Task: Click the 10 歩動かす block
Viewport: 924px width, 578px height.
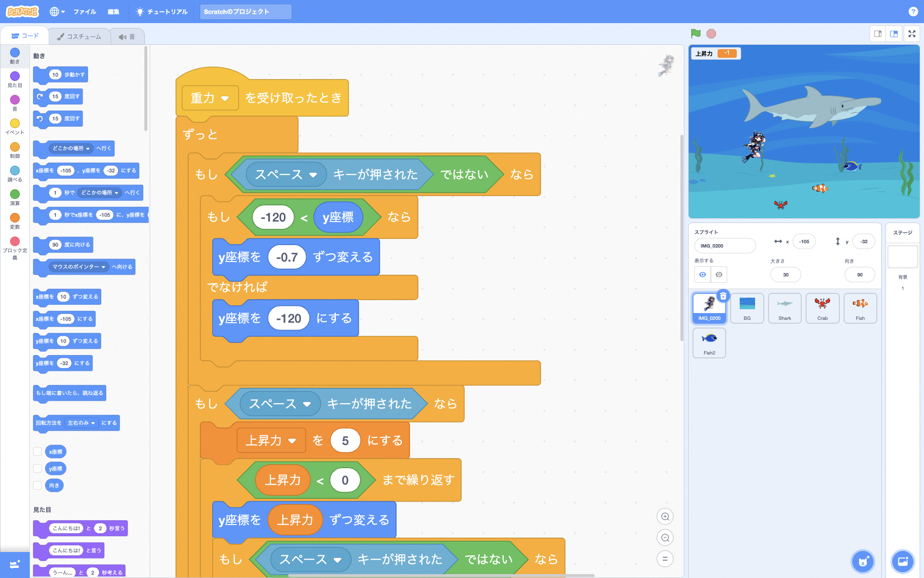Action: coord(61,75)
